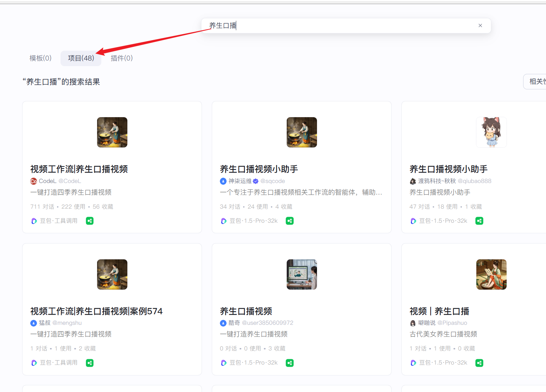
Task: Click the 噼啪说 author avatar icon
Action: (x=413, y=323)
